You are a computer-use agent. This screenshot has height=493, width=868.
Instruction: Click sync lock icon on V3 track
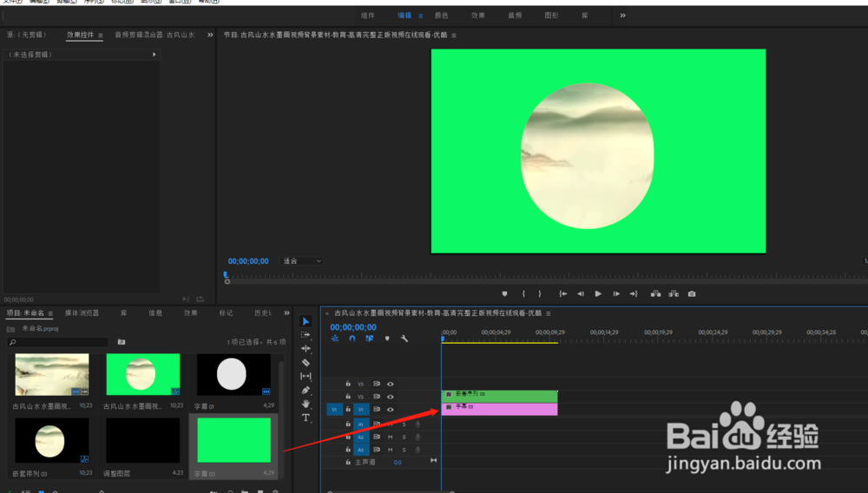coord(377,384)
